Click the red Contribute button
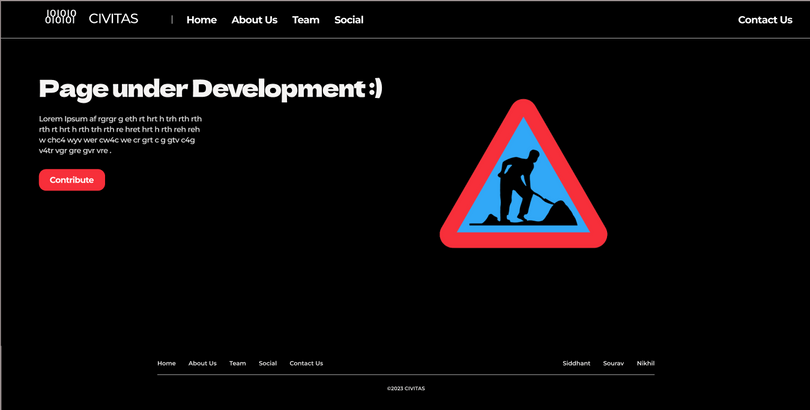The image size is (810, 410). pyautogui.click(x=72, y=180)
